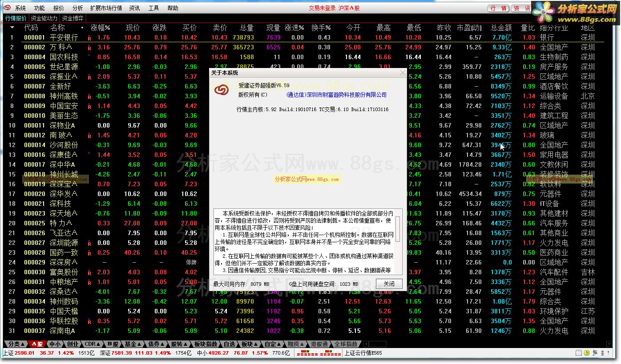The height and width of the screenshot is (364, 621).
Task: Sort by the 代码 column header
Action: point(31,28)
